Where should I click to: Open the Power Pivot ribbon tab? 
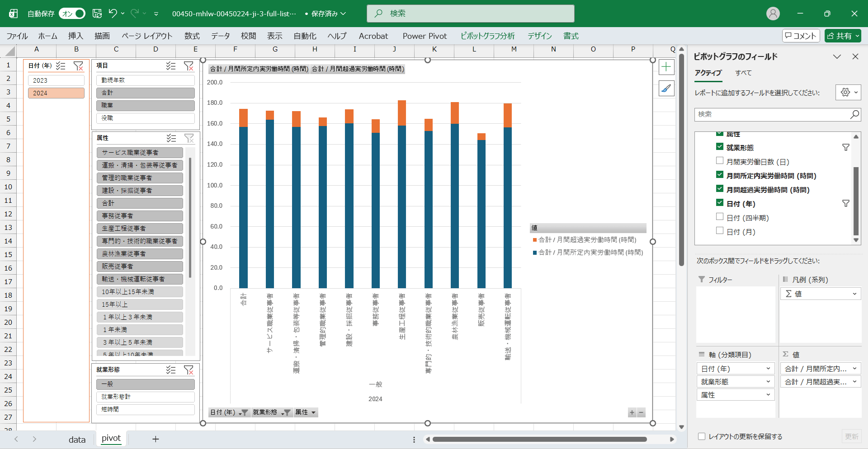point(424,36)
